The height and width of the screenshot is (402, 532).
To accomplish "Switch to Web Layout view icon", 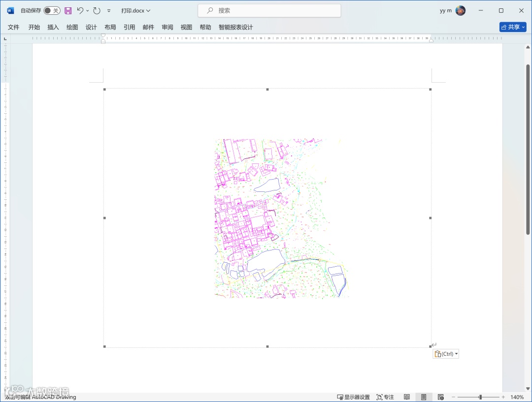I will [x=441, y=397].
